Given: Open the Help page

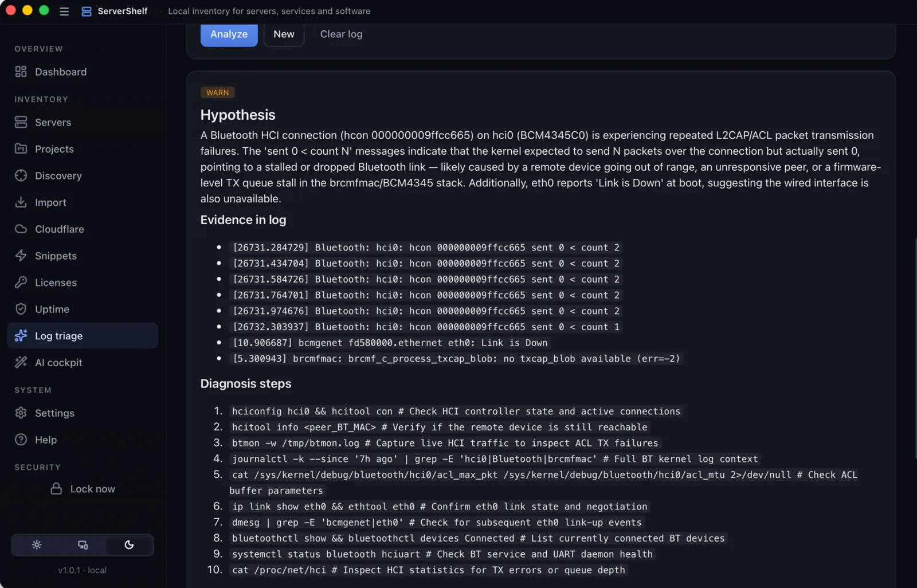Looking at the screenshot, I should click(x=83, y=440).
